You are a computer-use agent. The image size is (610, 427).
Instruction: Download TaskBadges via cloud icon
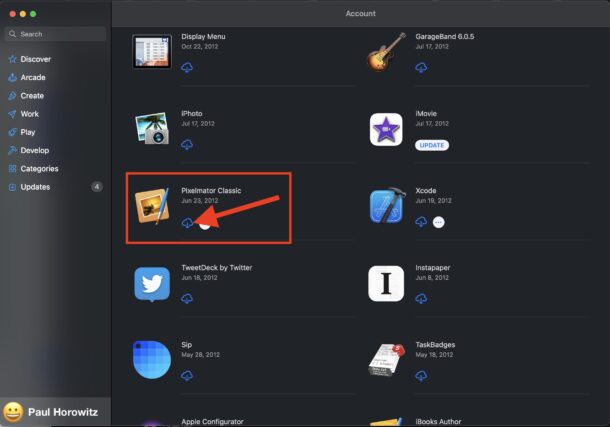pos(421,375)
